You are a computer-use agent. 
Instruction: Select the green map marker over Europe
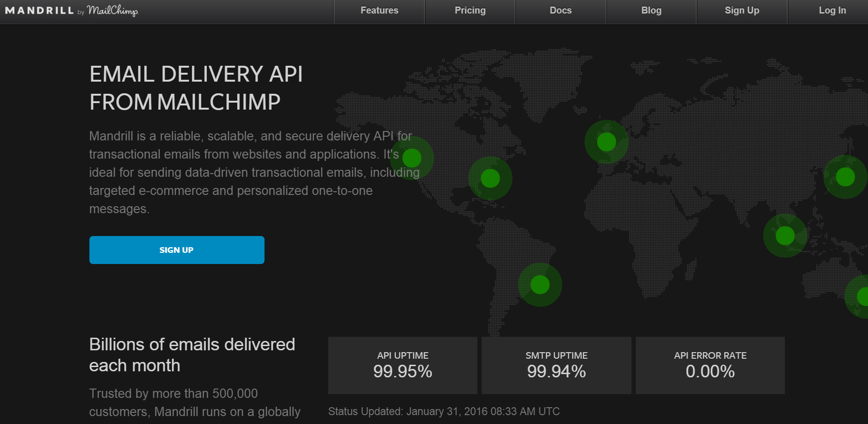[607, 142]
